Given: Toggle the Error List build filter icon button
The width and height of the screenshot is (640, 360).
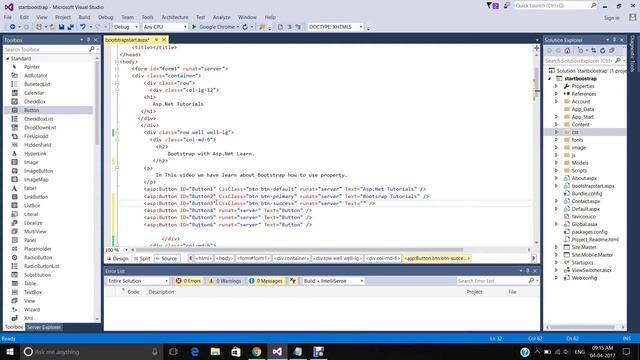Looking at the screenshot, I should click(x=293, y=281).
